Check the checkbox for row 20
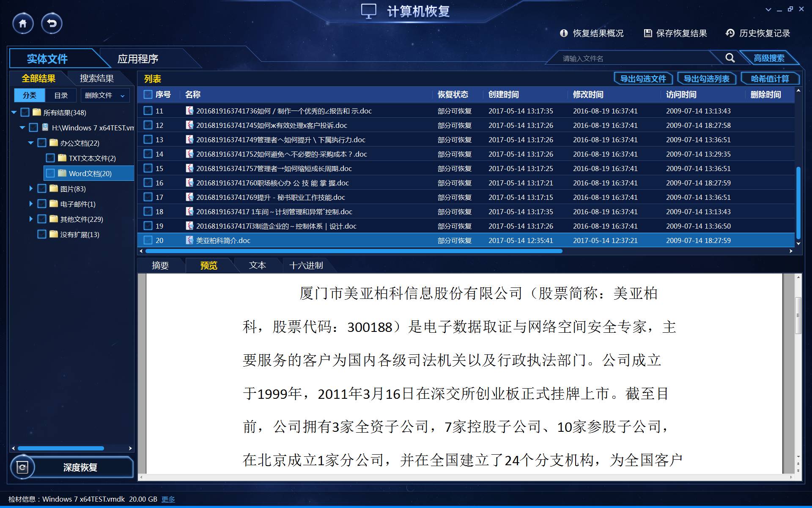The height and width of the screenshot is (508, 812). tap(148, 240)
